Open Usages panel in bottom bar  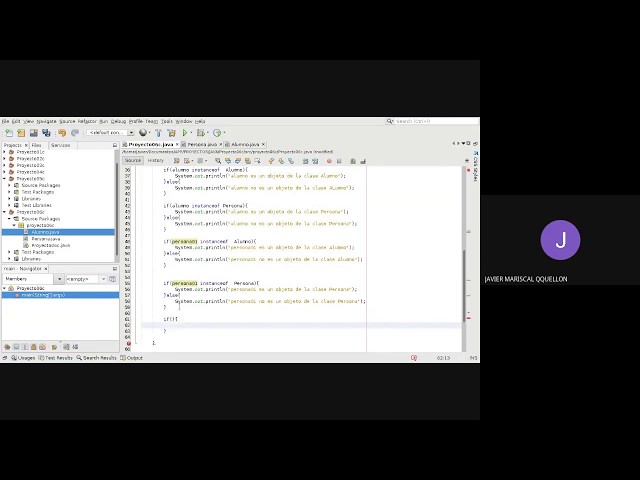[x=23, y=358]
